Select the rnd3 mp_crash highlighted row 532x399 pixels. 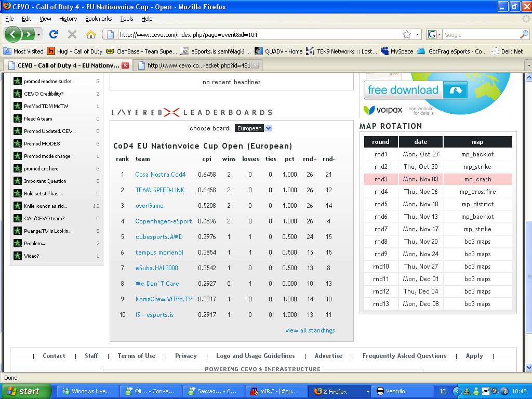438,179
